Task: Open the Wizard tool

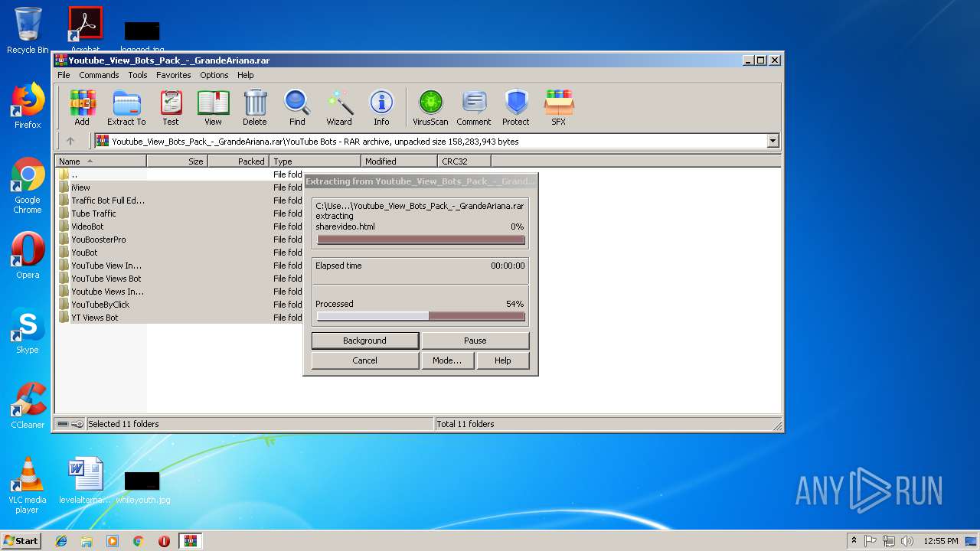Action: 339,108
